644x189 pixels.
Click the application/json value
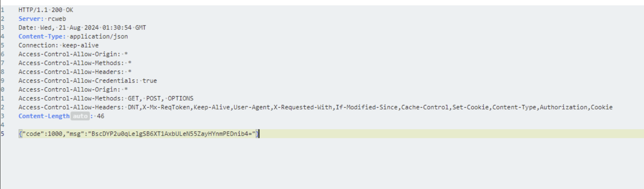point(99,36)
